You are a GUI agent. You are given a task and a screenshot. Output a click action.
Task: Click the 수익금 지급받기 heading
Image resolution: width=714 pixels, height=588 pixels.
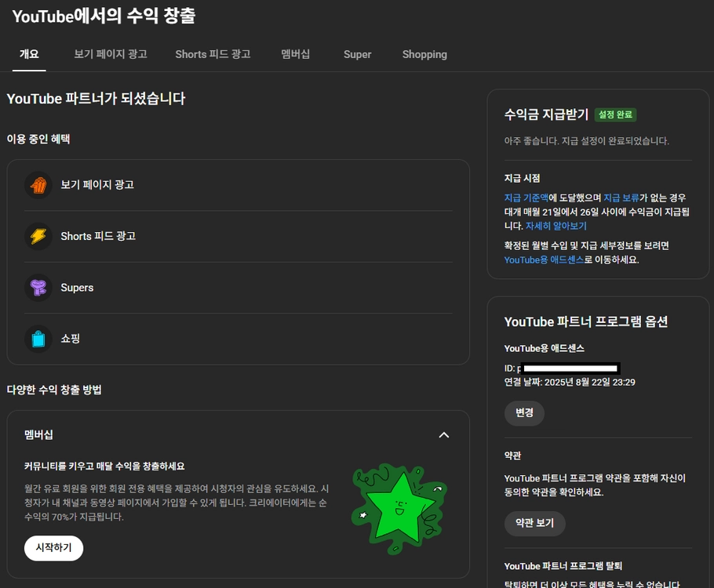tap(546, 114)
